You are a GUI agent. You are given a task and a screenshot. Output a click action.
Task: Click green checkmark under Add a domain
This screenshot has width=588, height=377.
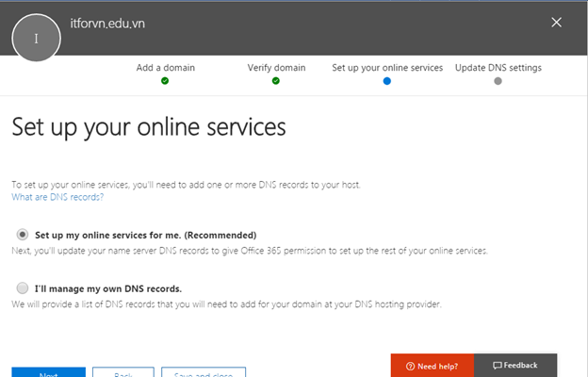click(164, 81)
